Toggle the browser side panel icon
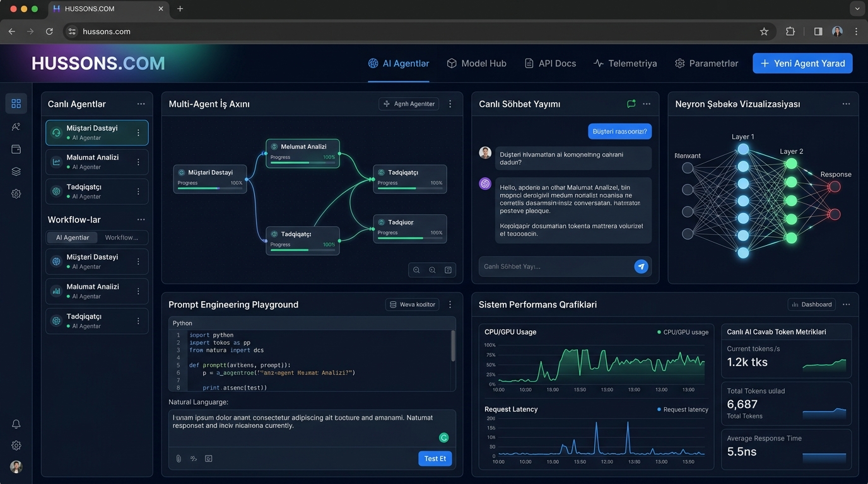The image size is (868, 484). pos(818,32)
